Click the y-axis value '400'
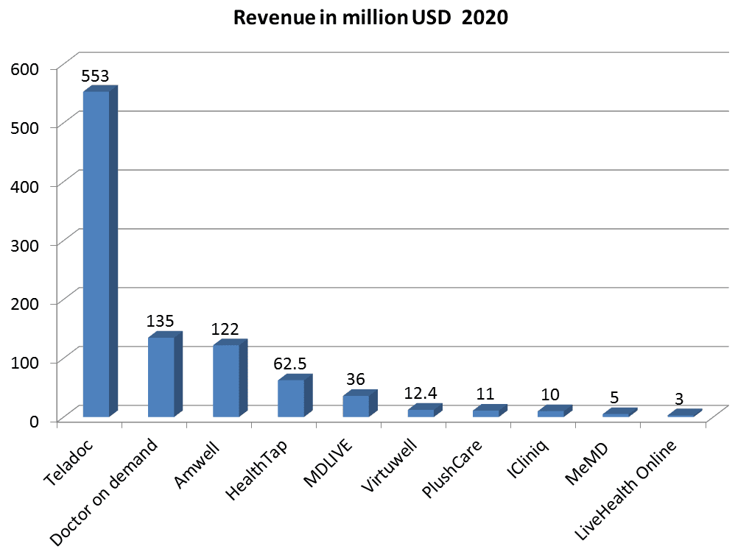749x560 pixels. (24, 187)
